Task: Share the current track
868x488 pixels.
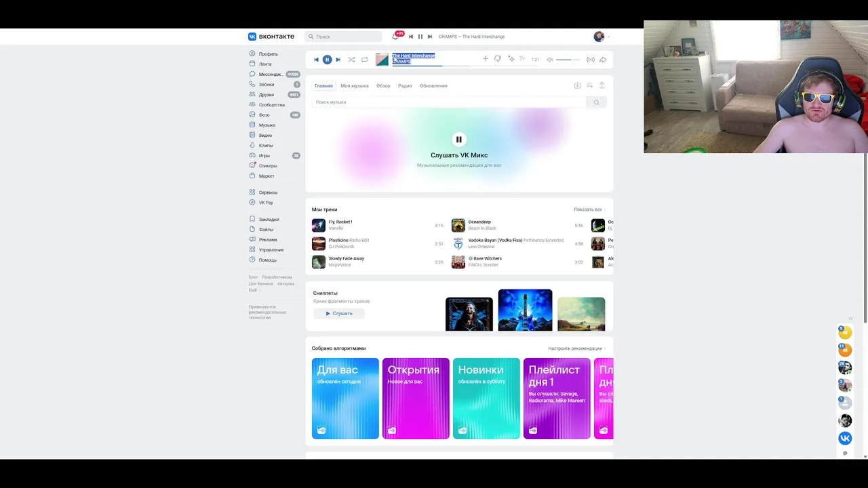Action: [x=603, y=60]
